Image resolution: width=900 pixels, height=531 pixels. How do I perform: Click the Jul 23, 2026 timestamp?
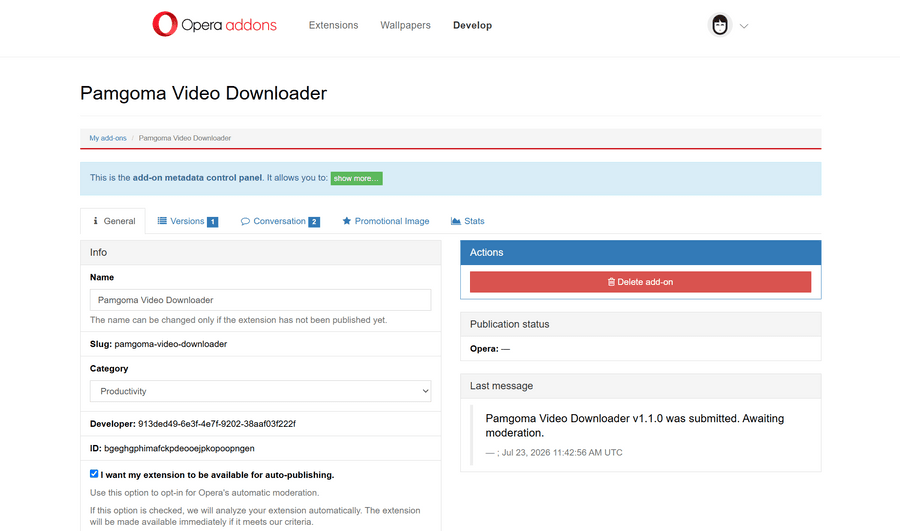pyautogui.click(x=562, y=452)
